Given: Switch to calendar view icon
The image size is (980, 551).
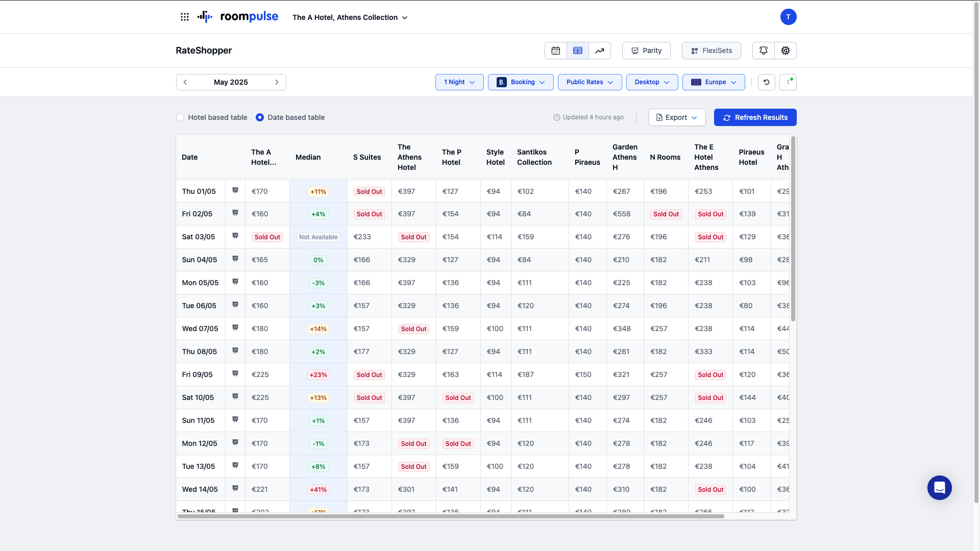Looking at the screenshot, I should click(x=556, y=51).
